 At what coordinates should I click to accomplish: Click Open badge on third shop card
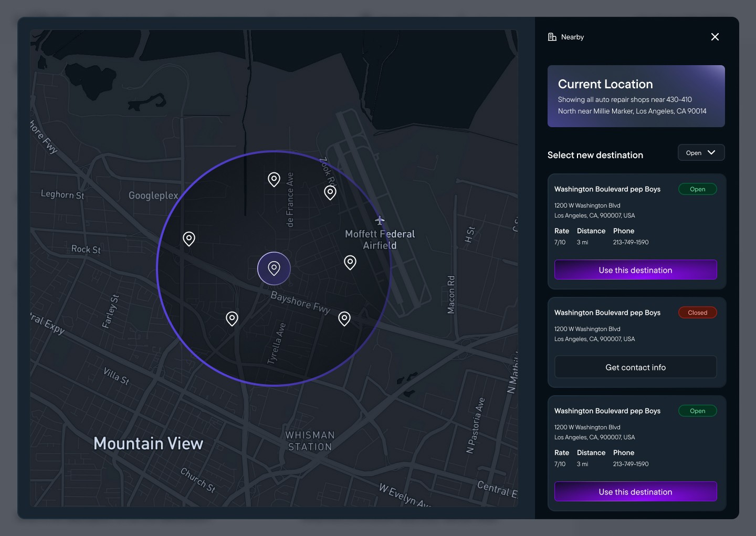coord(698,411)
